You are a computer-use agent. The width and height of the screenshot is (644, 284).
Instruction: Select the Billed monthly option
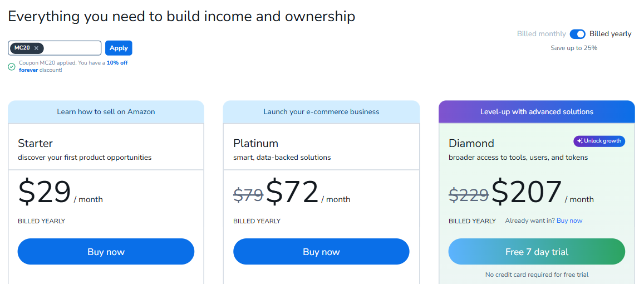[541, 34]
